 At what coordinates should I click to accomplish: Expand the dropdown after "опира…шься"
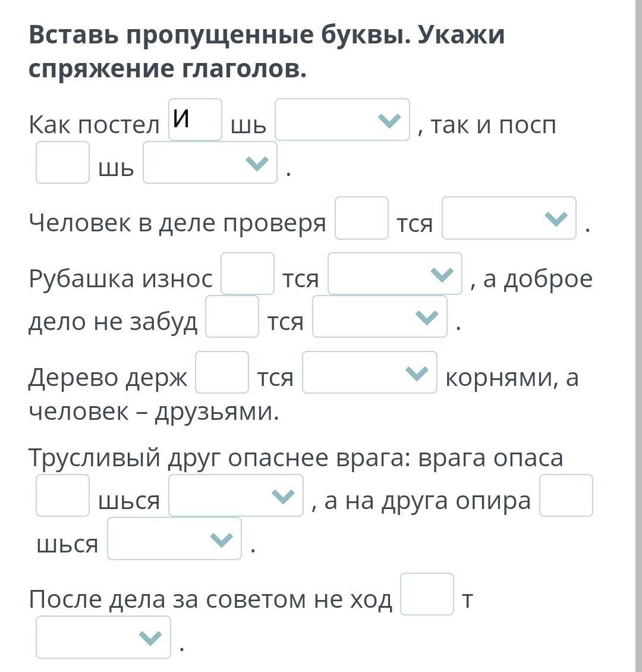coord(174,538)
